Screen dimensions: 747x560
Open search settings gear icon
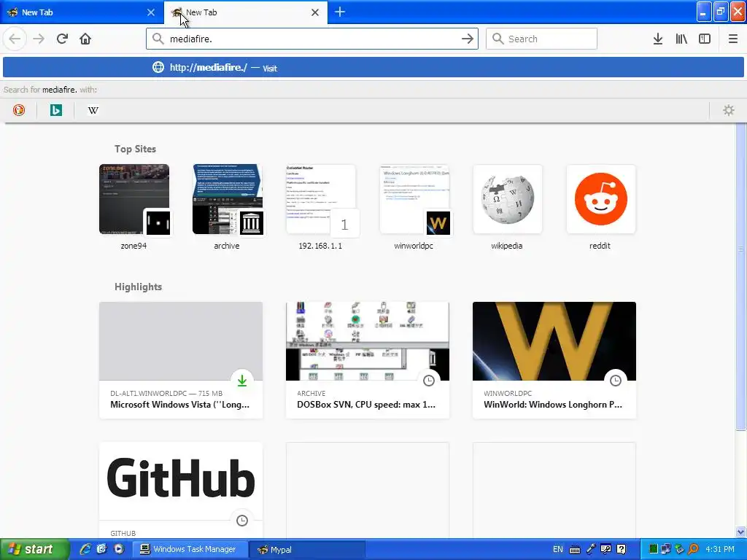coord(729,110)
